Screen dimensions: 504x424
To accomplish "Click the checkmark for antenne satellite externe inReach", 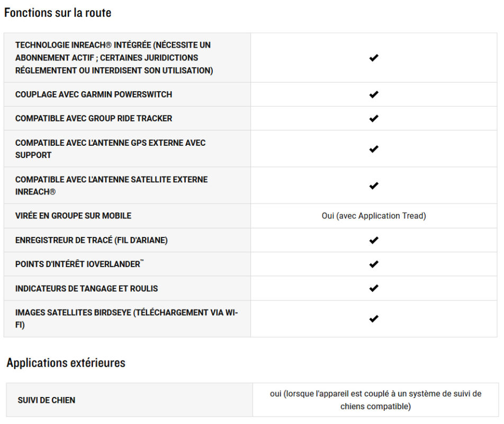I will click(x=374, y=185).
